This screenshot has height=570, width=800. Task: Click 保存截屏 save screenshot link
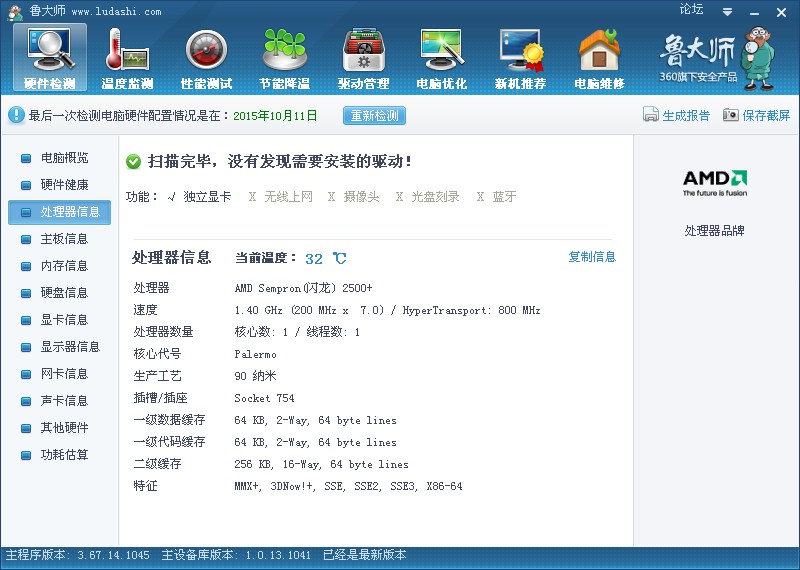coord(766,116)
